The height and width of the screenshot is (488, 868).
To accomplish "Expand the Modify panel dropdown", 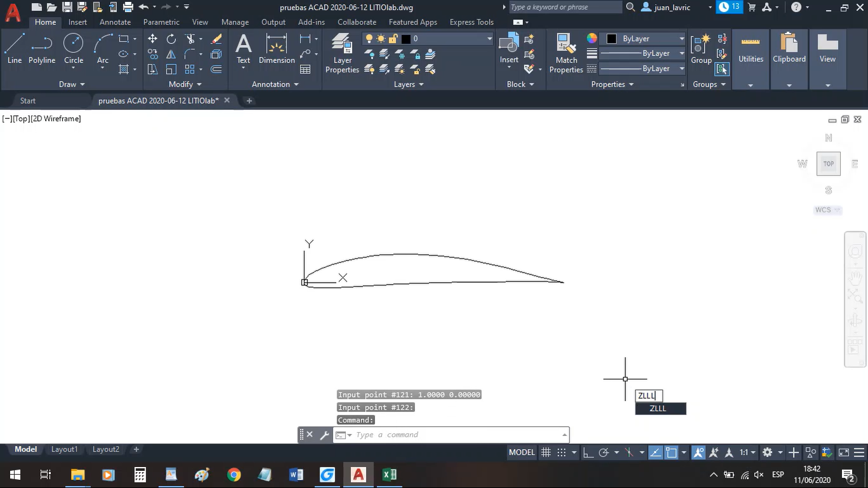I will point(186,84).
